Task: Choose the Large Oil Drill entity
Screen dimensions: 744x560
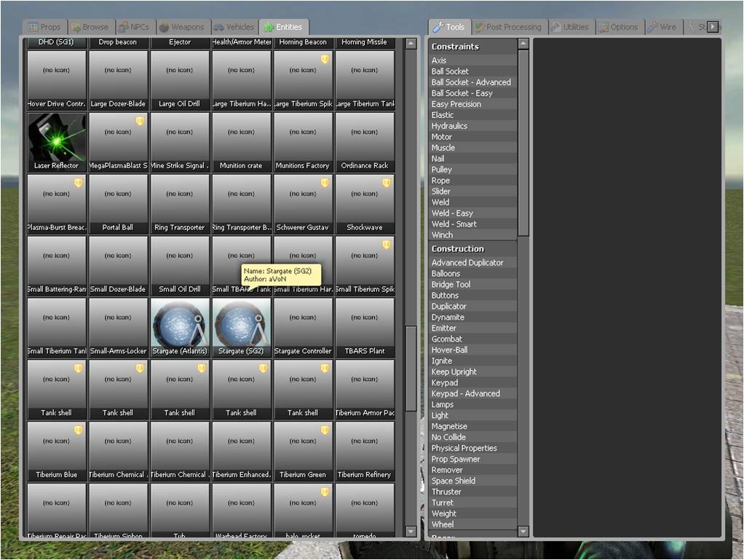Action: (180, 80)
